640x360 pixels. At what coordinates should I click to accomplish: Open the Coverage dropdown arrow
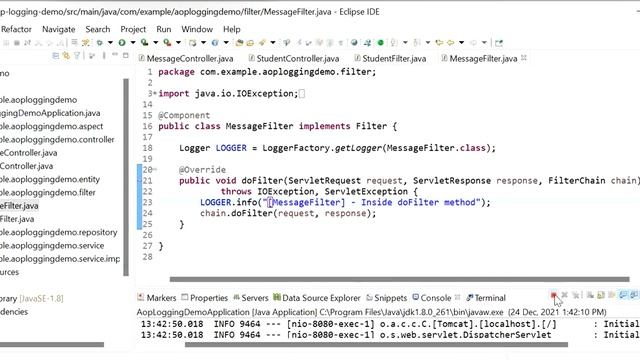pyautogui.click(x=156, y=42)
